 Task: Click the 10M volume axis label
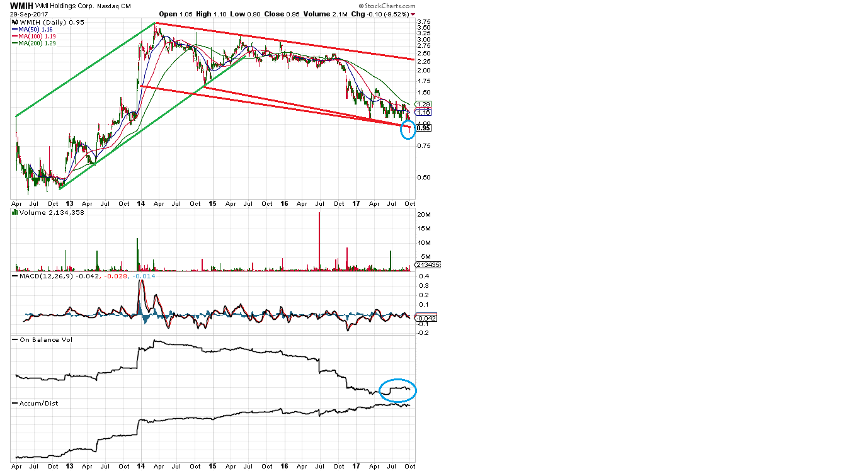click(x=425, y=243)
